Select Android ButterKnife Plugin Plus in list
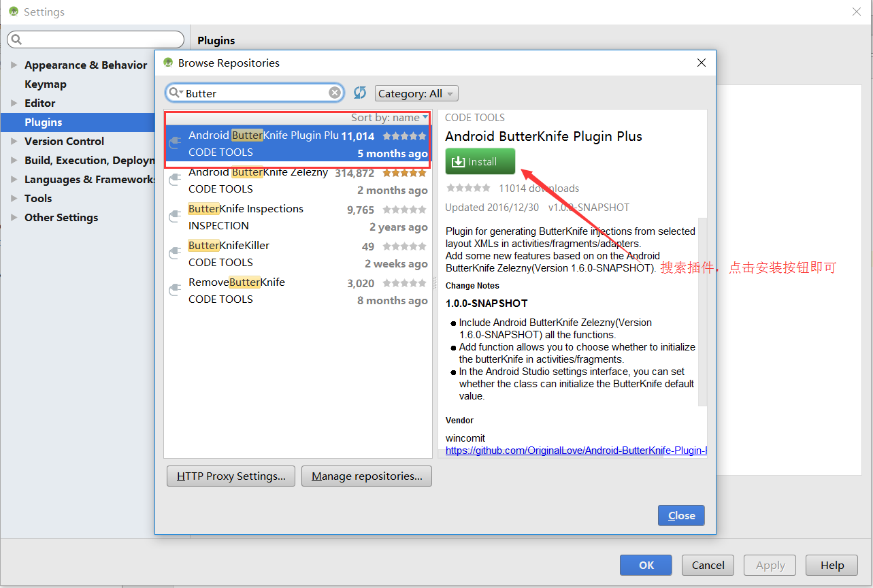 [298, 143]
